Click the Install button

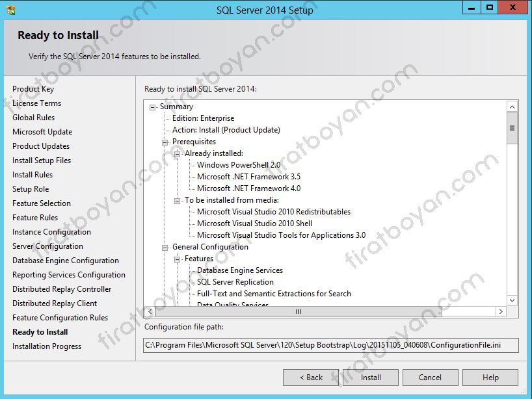(371, 378)
